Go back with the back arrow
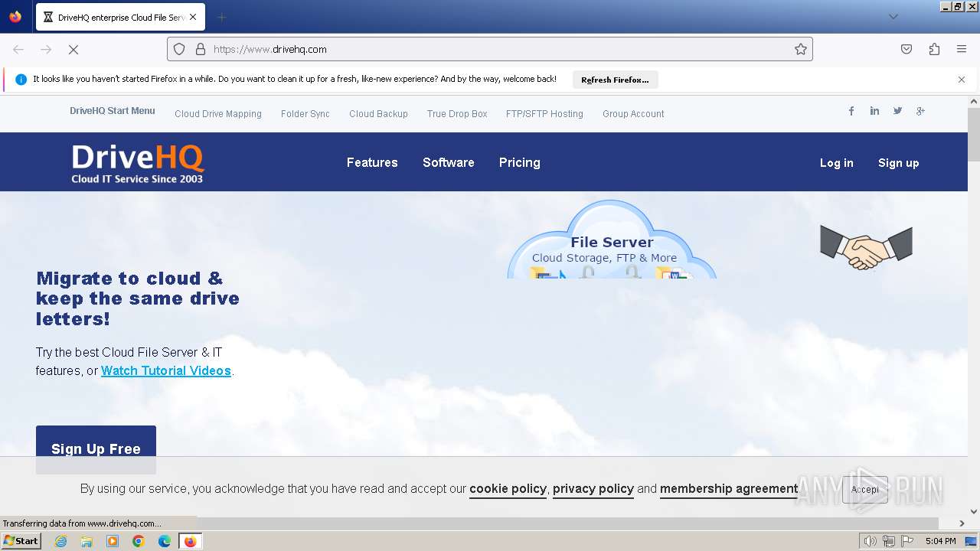 tap(18, 49)
